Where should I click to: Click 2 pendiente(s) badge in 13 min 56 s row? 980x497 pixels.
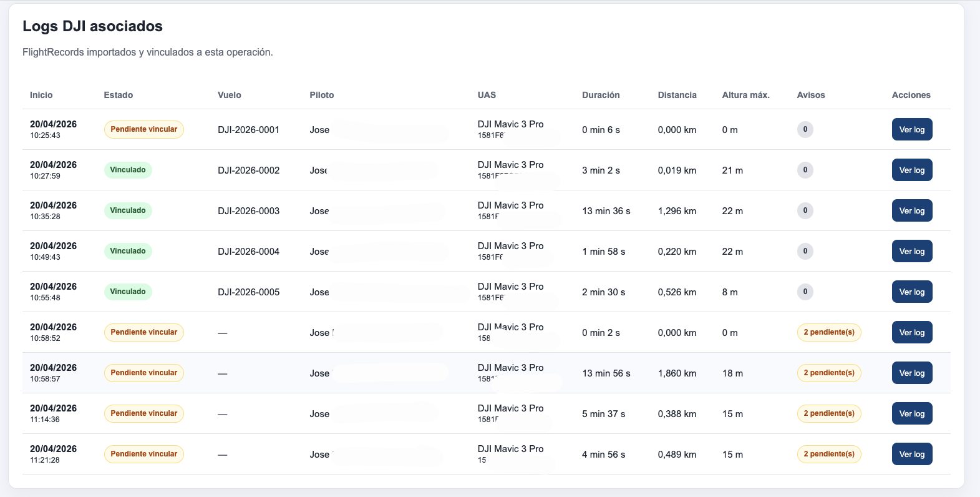829,373
